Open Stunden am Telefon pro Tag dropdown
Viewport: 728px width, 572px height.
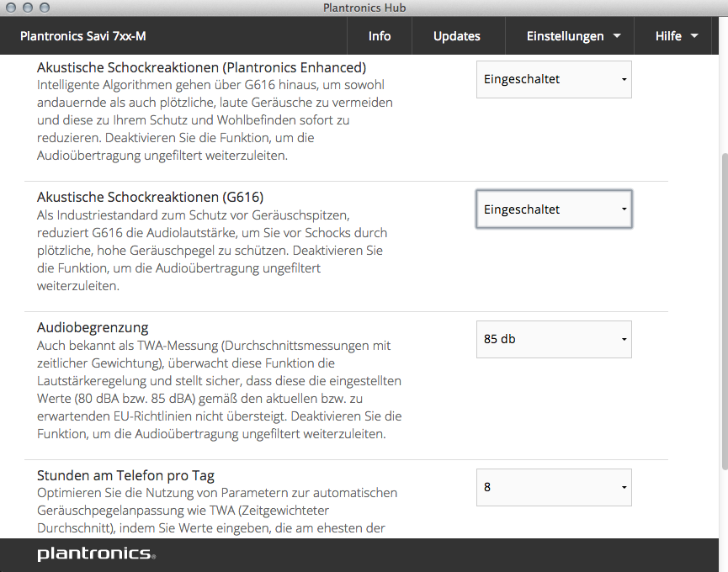(x=554, y=487)
